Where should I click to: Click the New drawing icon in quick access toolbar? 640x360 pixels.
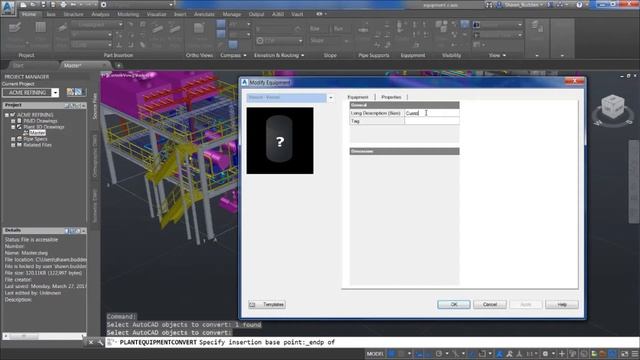(24, 5)
